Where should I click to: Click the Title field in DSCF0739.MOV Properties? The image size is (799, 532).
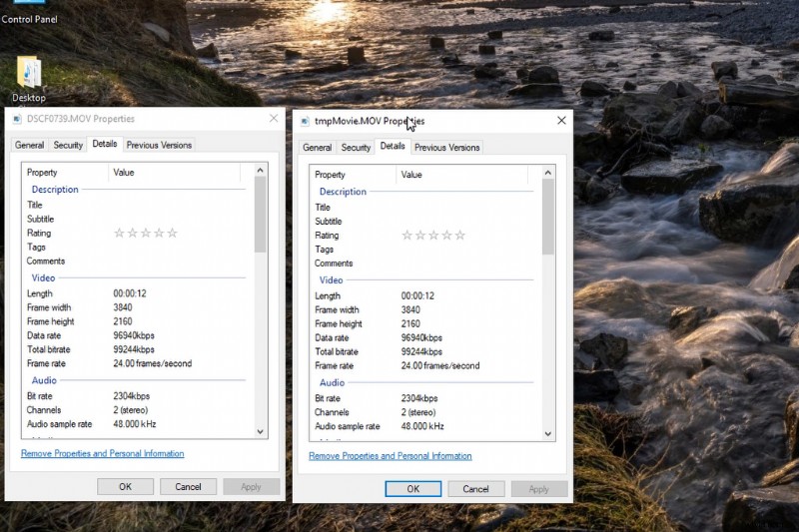[138, 206]
